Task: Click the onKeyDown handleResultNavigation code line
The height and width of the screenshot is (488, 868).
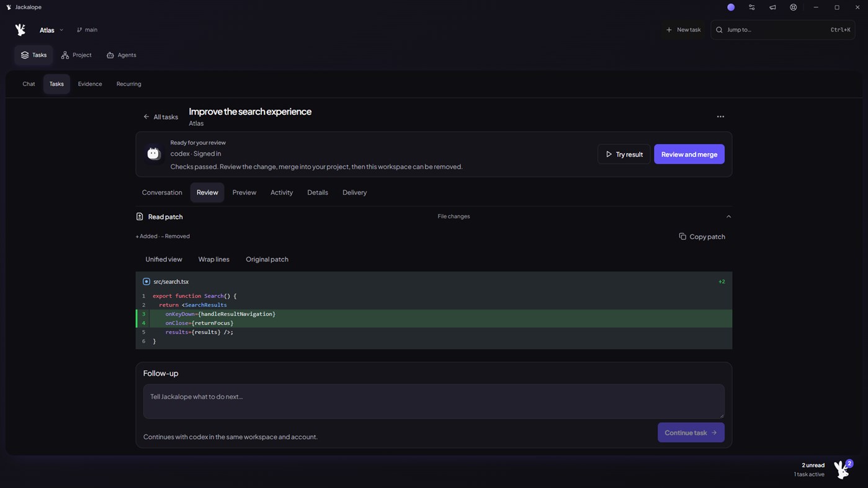Action: tap(434, 314)
